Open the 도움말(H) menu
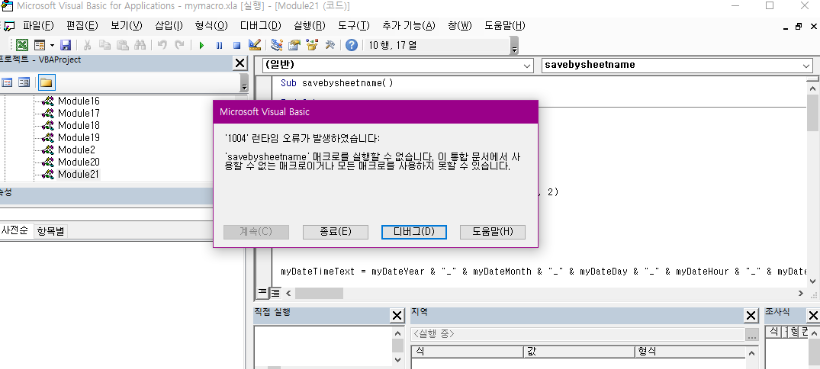Screen dimensions: 820x369 tap(505, 26)
